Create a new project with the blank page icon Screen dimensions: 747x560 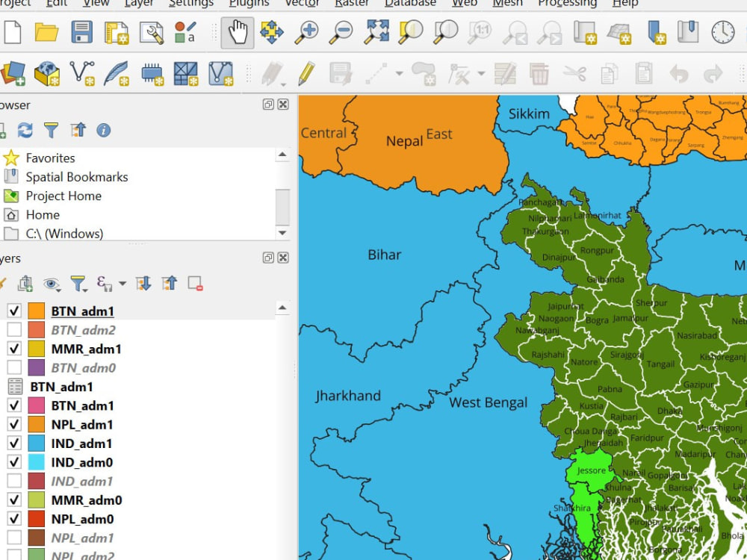[x=11, y=32]
